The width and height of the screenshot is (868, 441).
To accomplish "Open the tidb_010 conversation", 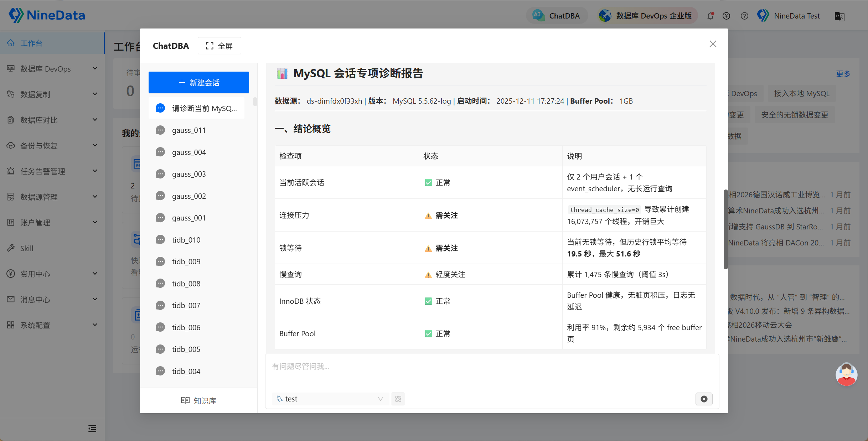I will pos(197,240).
